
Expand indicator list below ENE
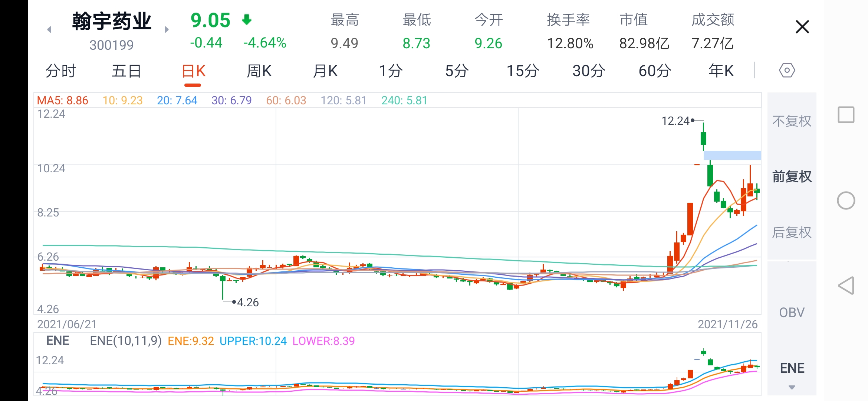tap(792, 387)
